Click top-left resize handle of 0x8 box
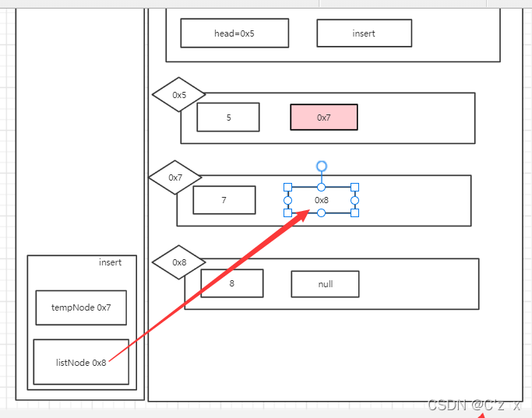This screenshot has height=418, width=532. (x=287, y=187)
